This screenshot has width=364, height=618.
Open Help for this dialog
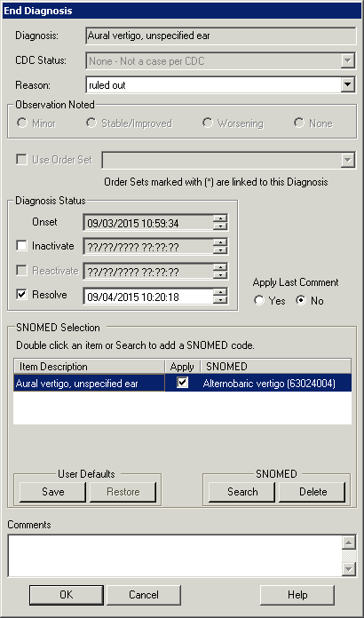(x=297, y=595)
